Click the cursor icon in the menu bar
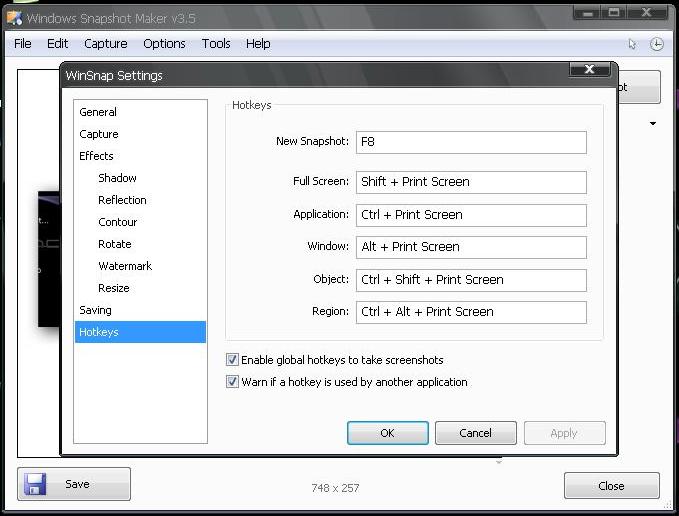The height and width of the screenshot is (516, 679). pyautogui.click(x=632, y=44)
